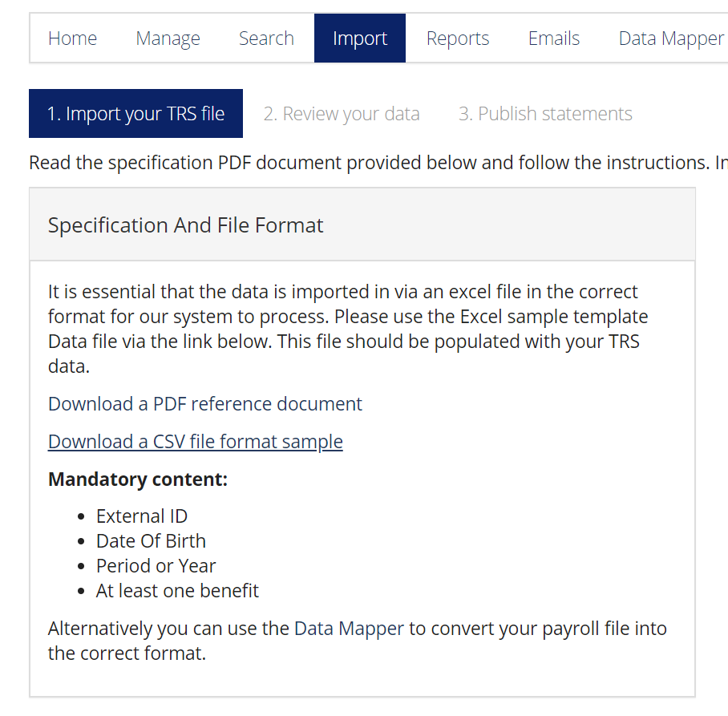728x716 pixels.
Task: Open the Data Mapper tab
Action: click(x=671, y=38)
